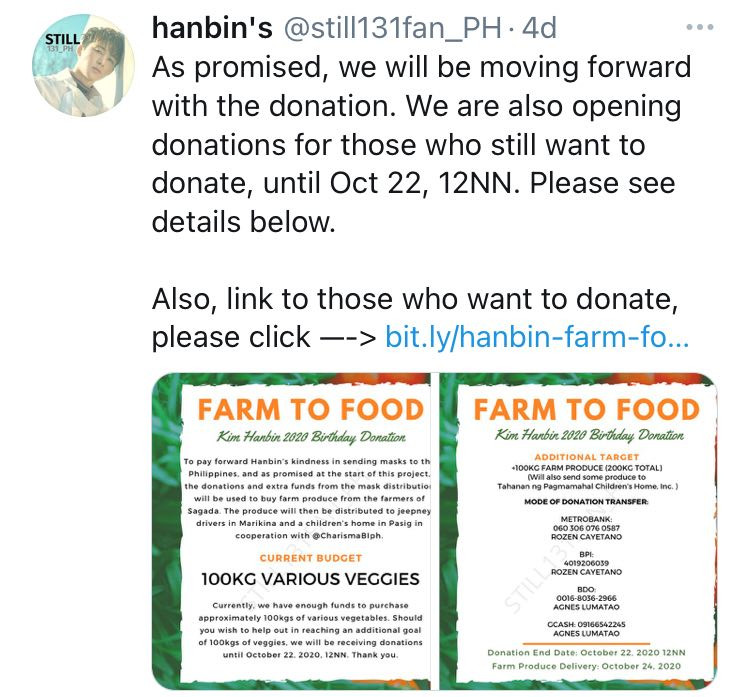Viewport: 750px width, 697px height.
Task: Click the BDO account details
Action: click(x=586, y=598)
